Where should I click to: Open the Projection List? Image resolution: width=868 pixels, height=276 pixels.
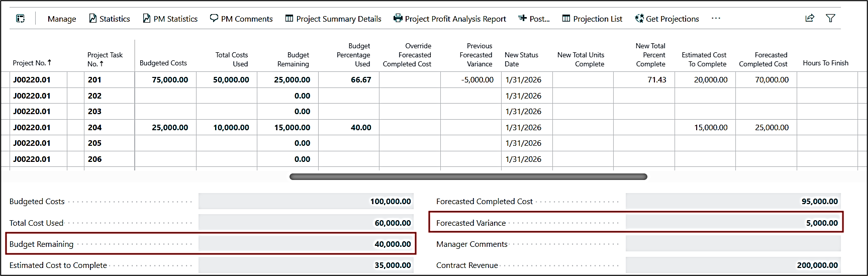pos(592,19)
